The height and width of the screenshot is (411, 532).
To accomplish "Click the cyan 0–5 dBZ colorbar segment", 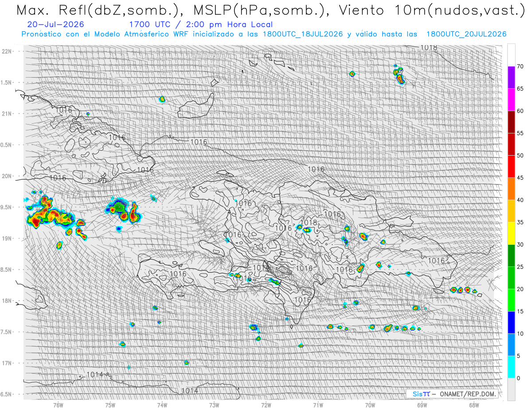I will tap(511, 367).
